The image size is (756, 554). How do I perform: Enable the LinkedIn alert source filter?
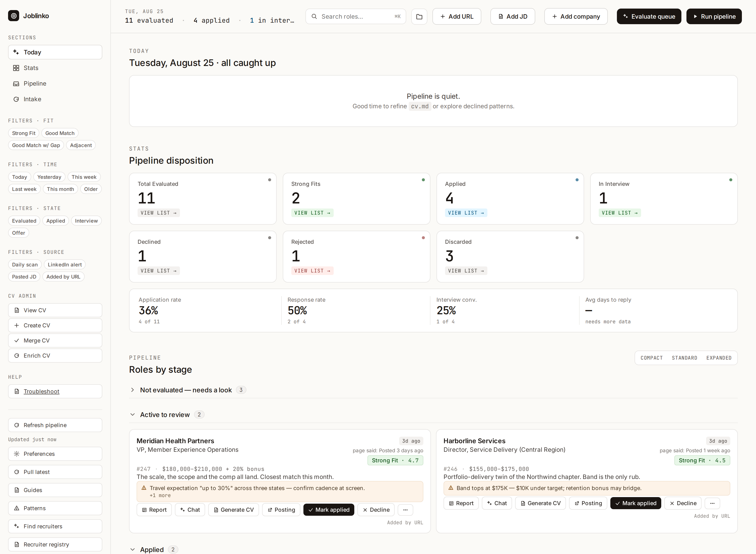click(65, 265)
